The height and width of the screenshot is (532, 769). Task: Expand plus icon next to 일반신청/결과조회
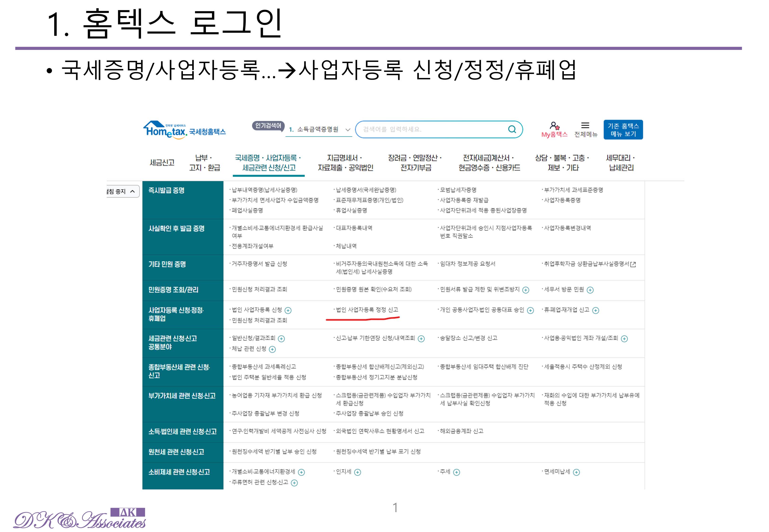pos(282,339)
